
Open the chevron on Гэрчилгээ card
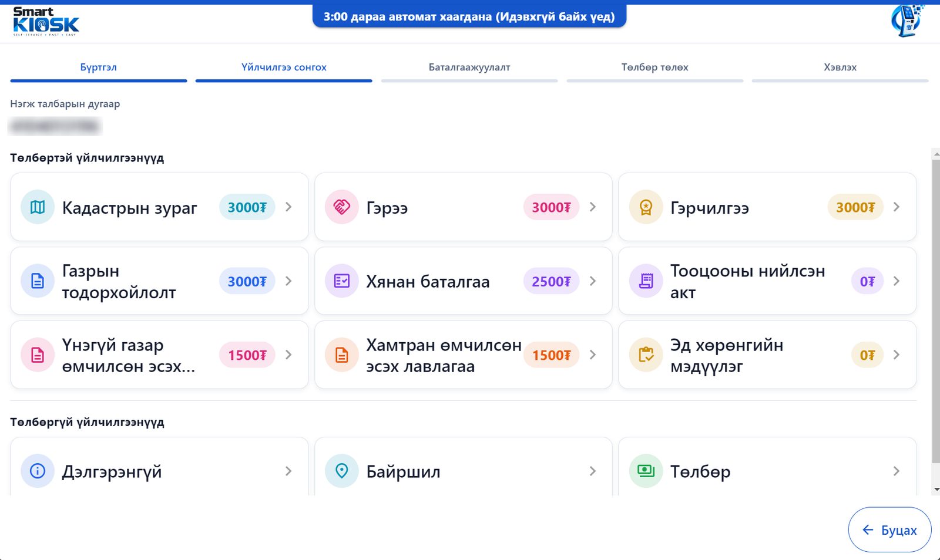897,207
